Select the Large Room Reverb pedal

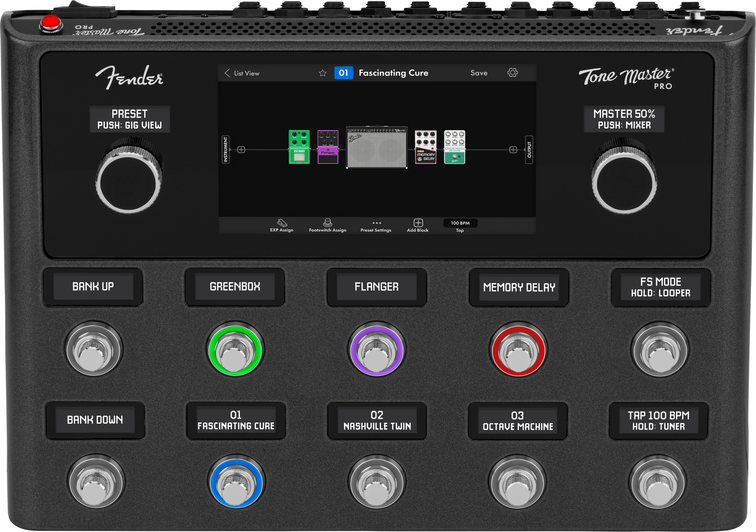[x=454, y=147]
